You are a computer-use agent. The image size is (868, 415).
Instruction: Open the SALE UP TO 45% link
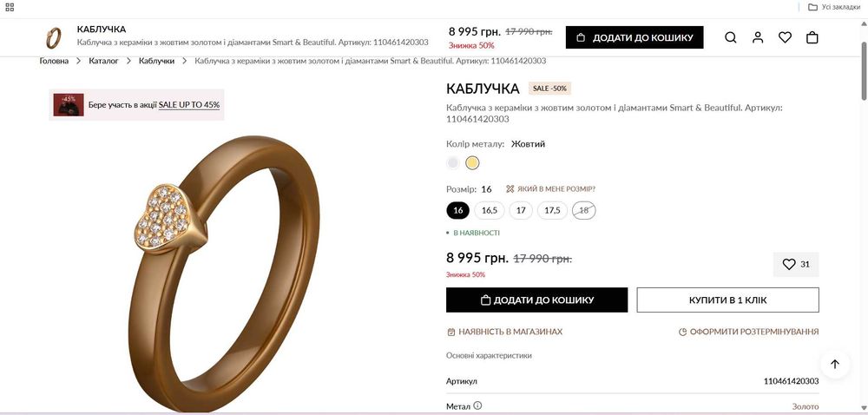click(189, 105)
